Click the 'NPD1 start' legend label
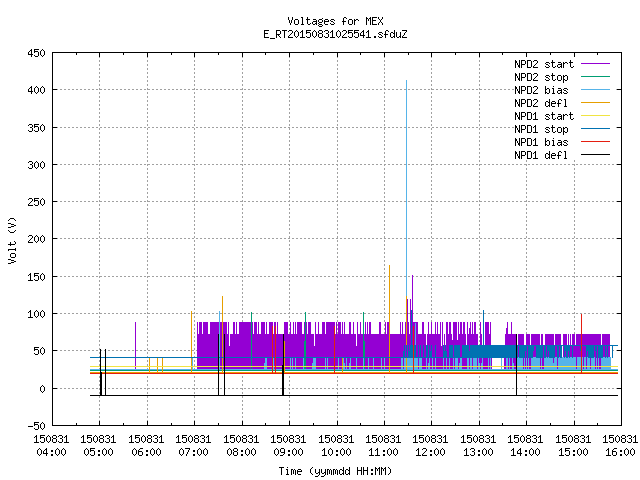Image resolution: width=640 pixels, height=480 pixels. click(x=544, y=116)
